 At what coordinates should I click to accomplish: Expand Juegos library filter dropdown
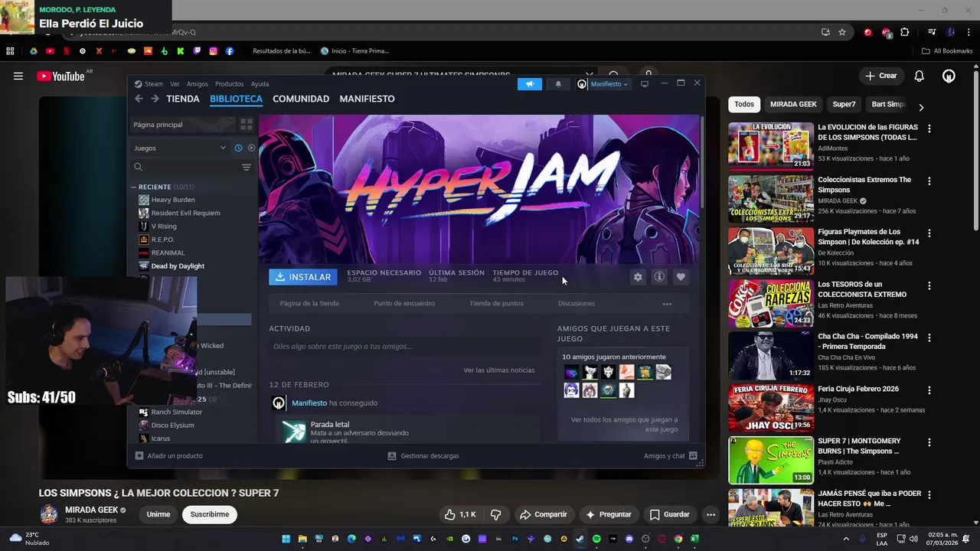181,148
